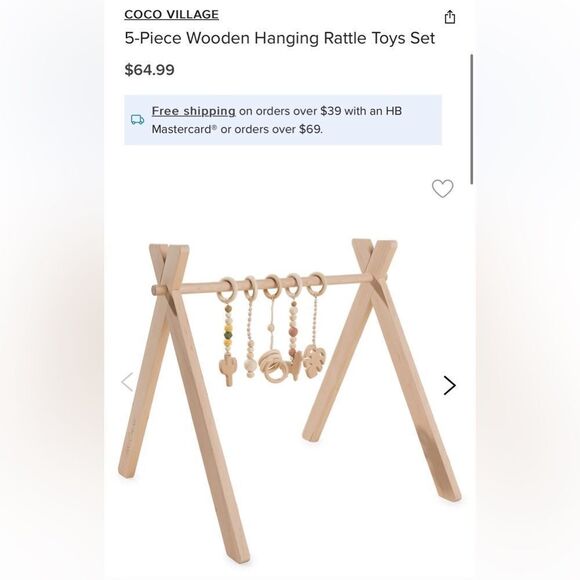Go to next product image arrow
The height and width of the screenshot is (580, 580).
[x=449, y=385]
